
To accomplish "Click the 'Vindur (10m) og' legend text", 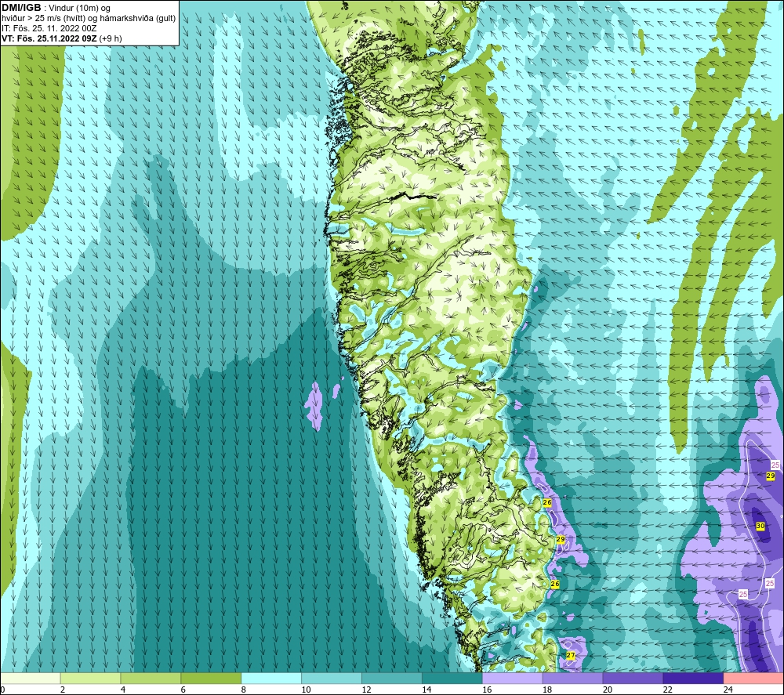I will coord(79,9).
